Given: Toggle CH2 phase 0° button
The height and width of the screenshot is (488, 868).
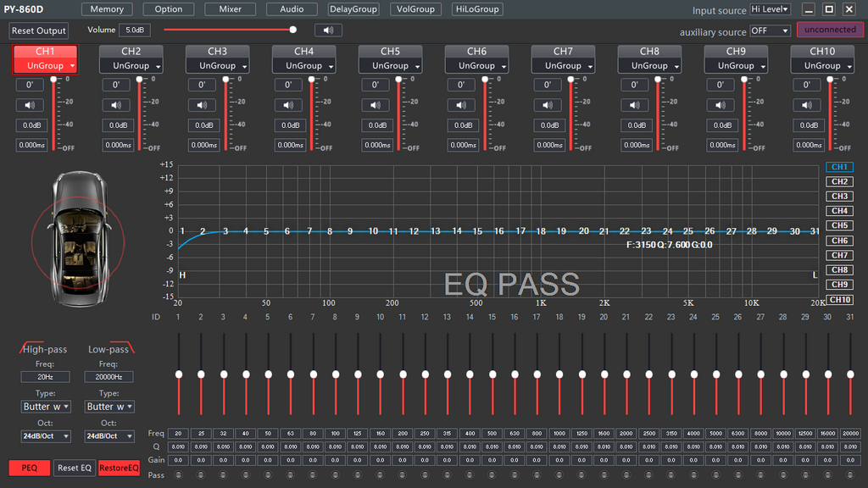Looking at the screenshot, I should [x=116, y=85].
